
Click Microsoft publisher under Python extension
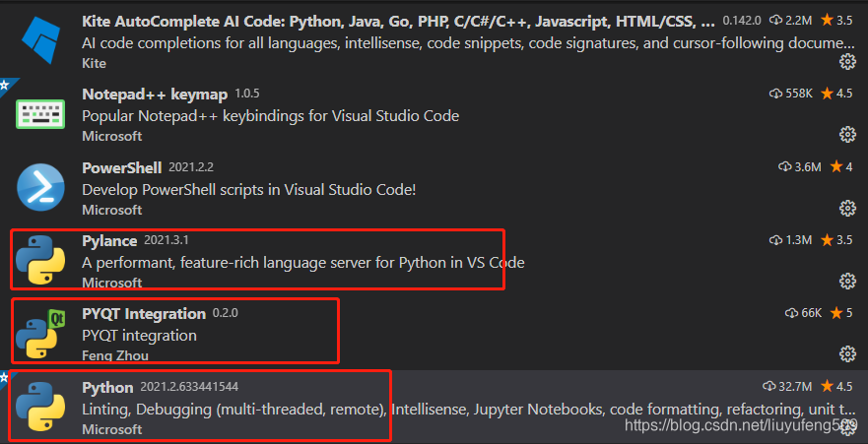(111, 429)
